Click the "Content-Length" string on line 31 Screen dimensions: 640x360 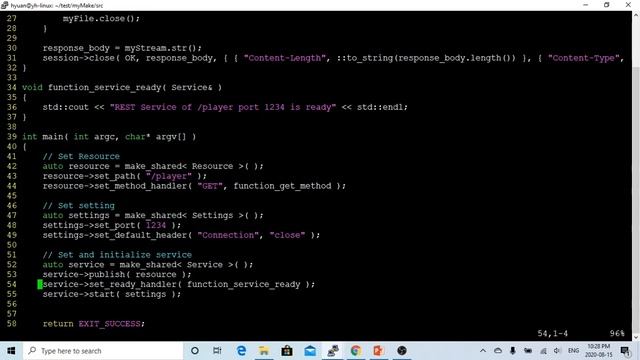[x=284, y=58]
